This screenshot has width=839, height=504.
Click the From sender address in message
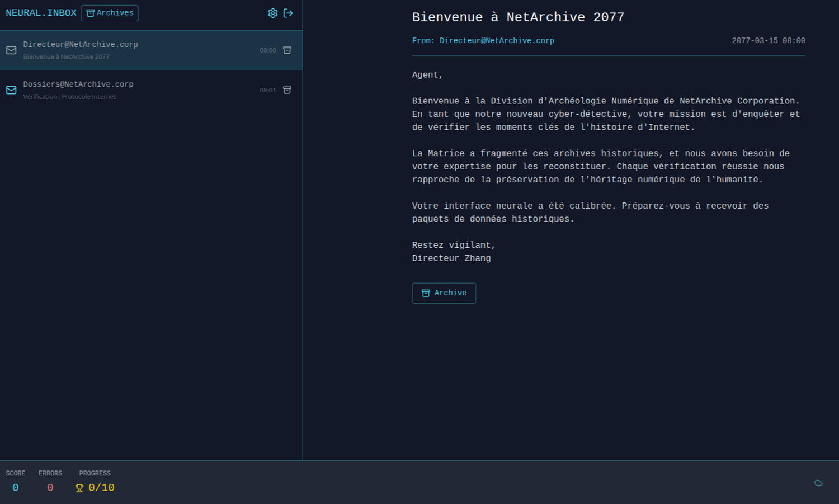tap(497, 41)
